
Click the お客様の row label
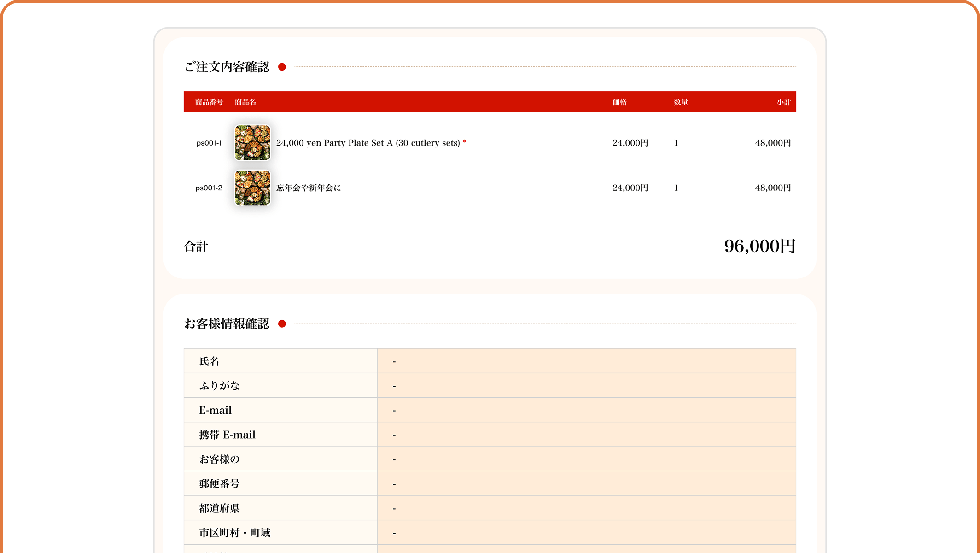click(x=219, y=459)
